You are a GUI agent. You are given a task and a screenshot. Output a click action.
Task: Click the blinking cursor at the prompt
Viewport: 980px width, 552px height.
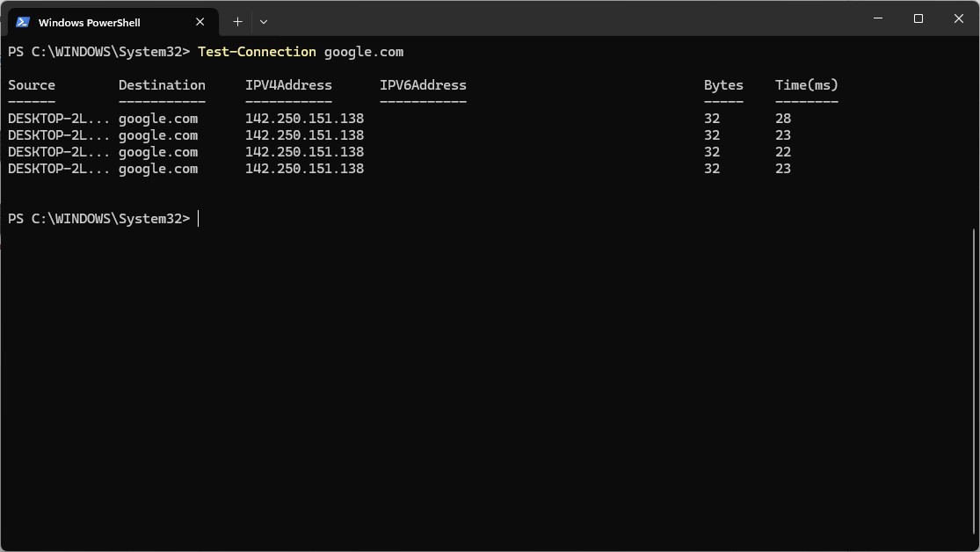coord(199,218)
